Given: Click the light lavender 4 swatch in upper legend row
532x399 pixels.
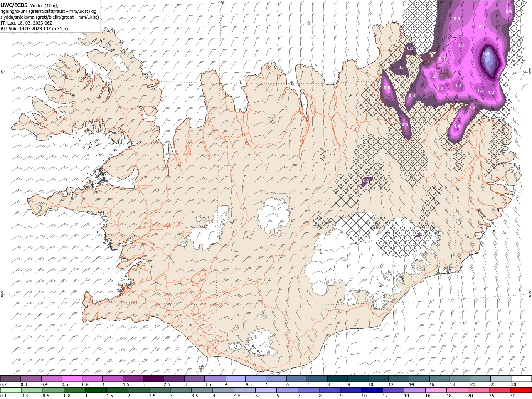Looking at the screenshot, I should tap(235, 379).
